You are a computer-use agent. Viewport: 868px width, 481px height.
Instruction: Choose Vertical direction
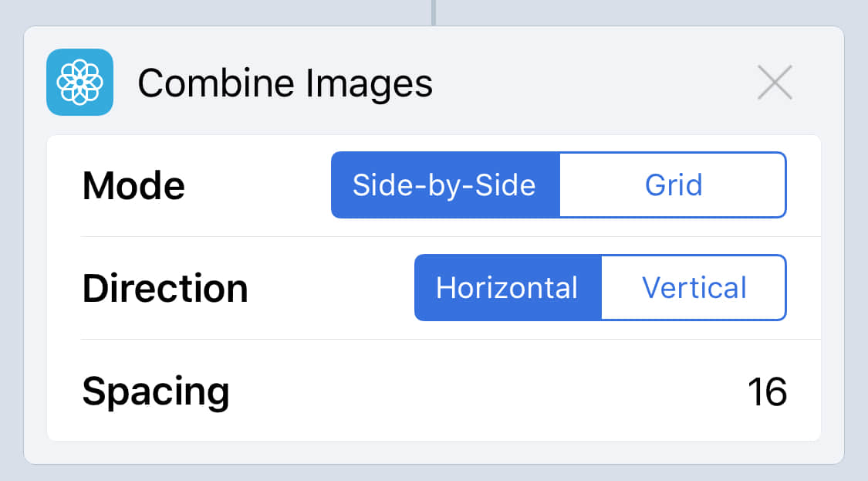694,288
